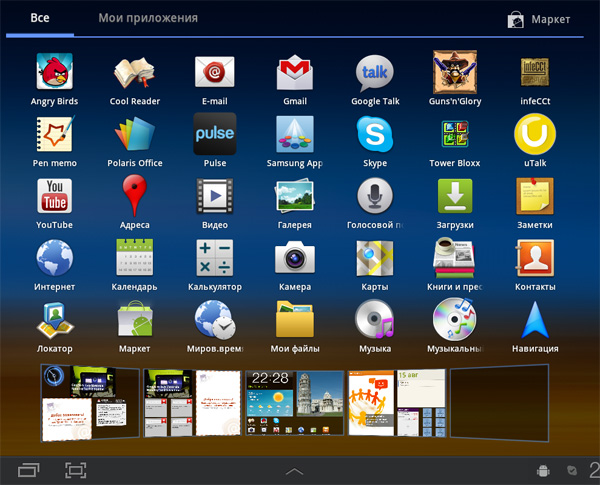
Task: Select the Все tab
Action: click(40, 18)
